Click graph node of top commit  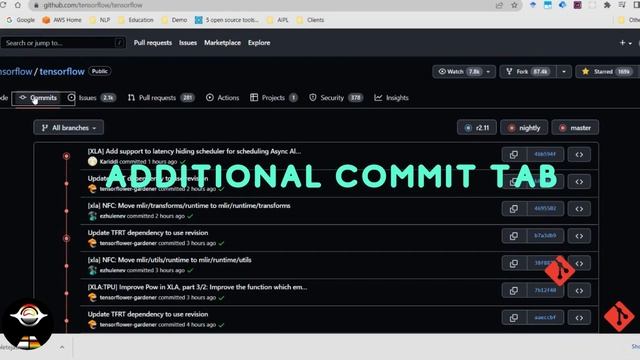pos(66,156)
